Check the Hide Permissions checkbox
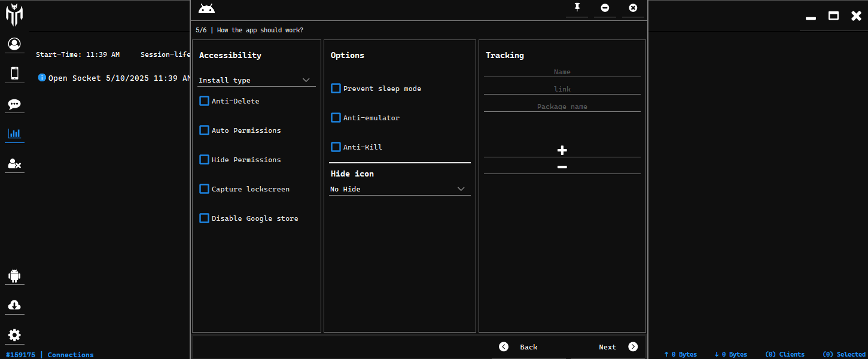868x359 pixels. coord(205,160)
